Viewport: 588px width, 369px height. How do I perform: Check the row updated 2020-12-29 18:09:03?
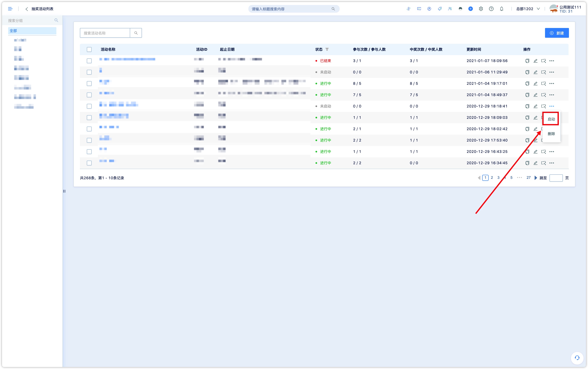click(x=89, y=118)
